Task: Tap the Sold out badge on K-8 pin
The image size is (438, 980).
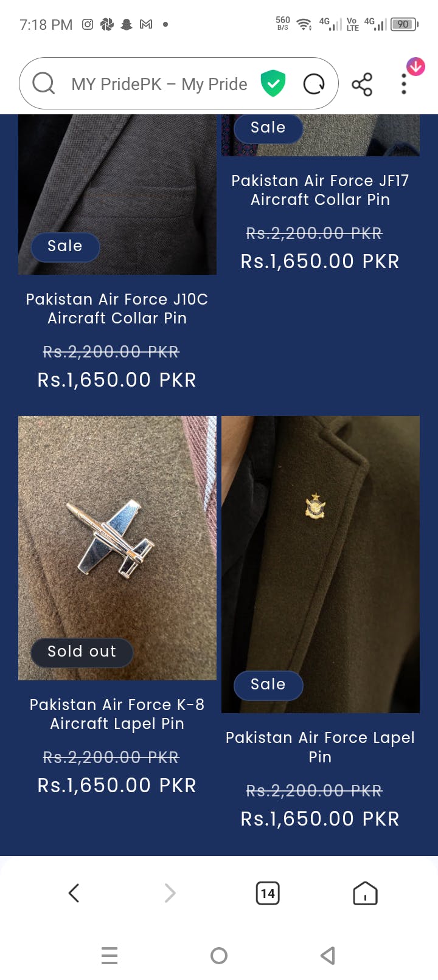Action: point(82,652)
